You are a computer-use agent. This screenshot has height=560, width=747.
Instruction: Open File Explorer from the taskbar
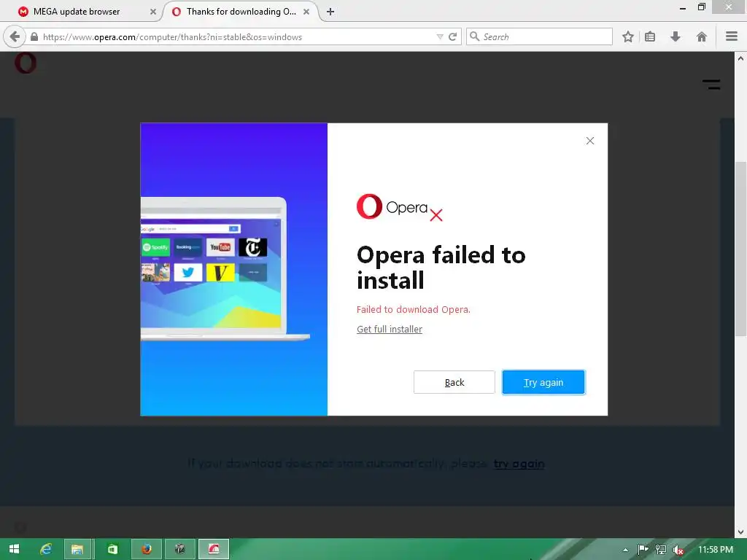(77, 549)
